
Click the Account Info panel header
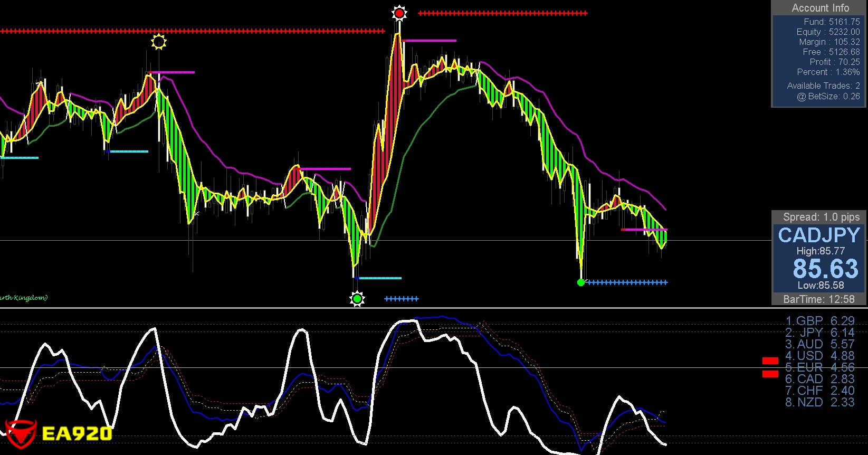(820, 8)
